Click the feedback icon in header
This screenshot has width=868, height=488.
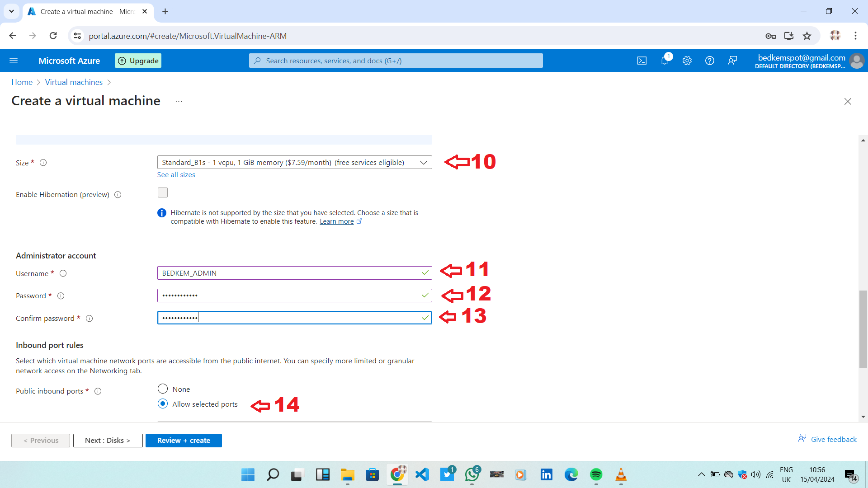[x=732, y=61]
